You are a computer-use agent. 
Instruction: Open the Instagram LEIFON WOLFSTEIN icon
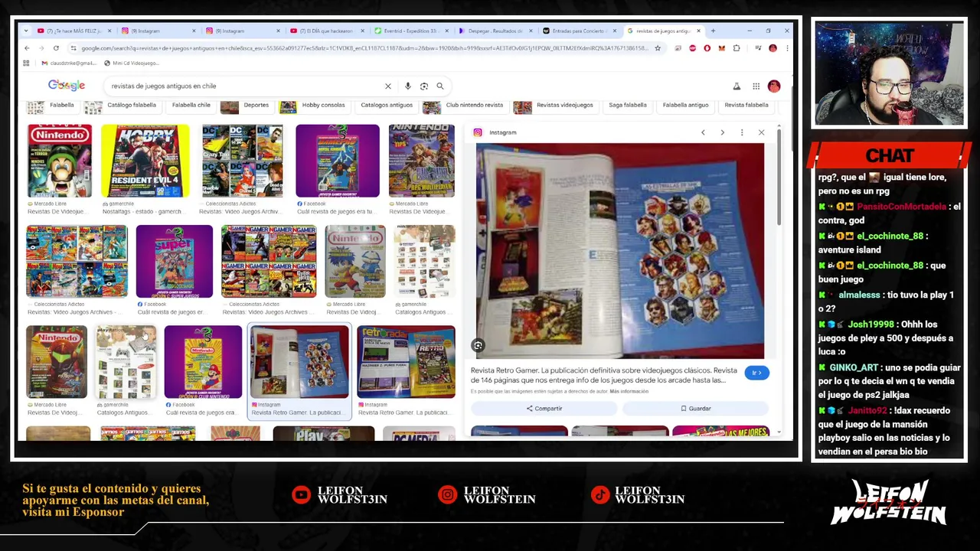tap(447, 495)
